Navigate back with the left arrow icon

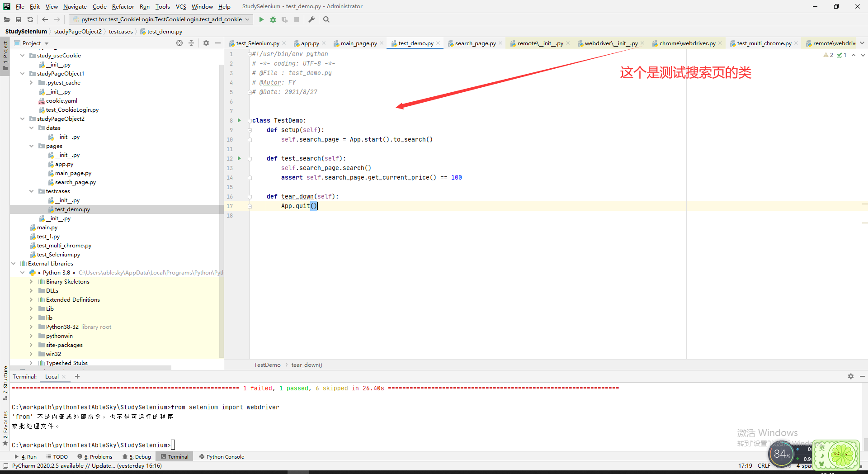pos(45,19)
